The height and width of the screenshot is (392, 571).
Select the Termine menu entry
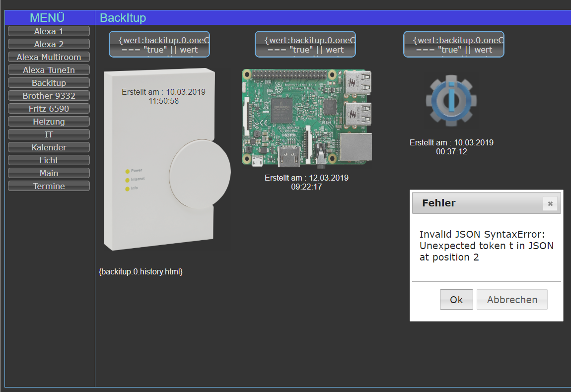pos(48,186)
